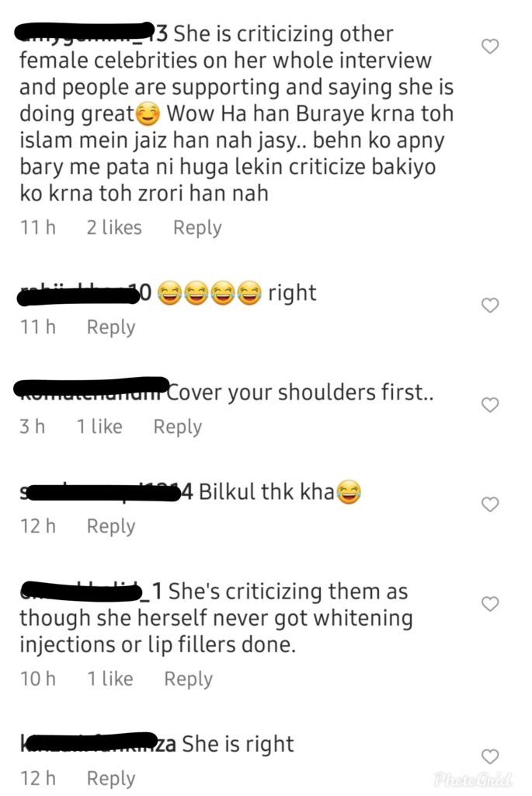Like the comment about criticizing female celebrities
This screenshot has height=796, width=532.
tap(490, 46)
